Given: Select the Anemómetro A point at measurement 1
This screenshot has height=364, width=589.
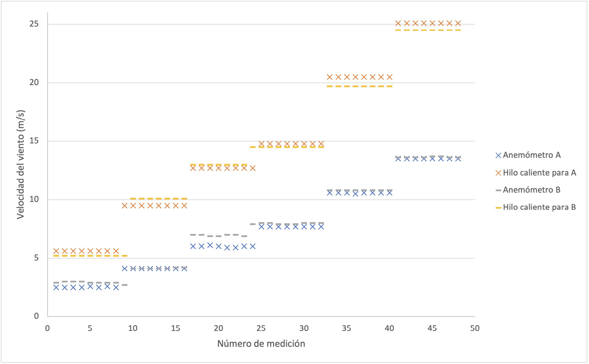Looking at the screenshot, I should 56,287.
